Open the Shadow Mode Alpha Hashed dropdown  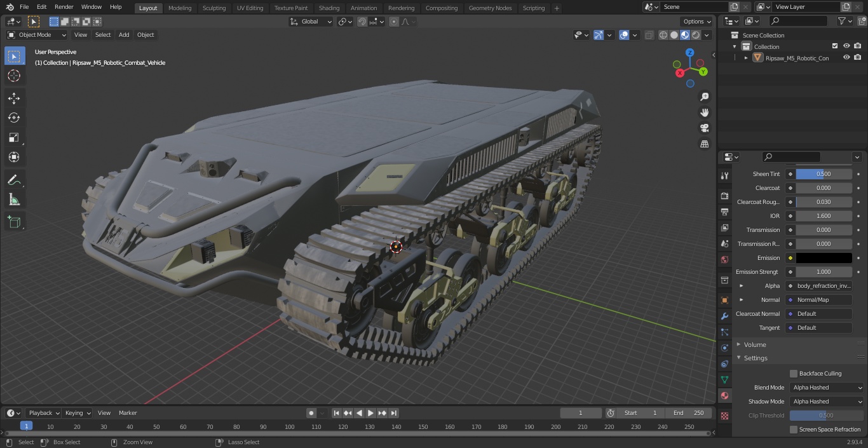coord(827,402)
